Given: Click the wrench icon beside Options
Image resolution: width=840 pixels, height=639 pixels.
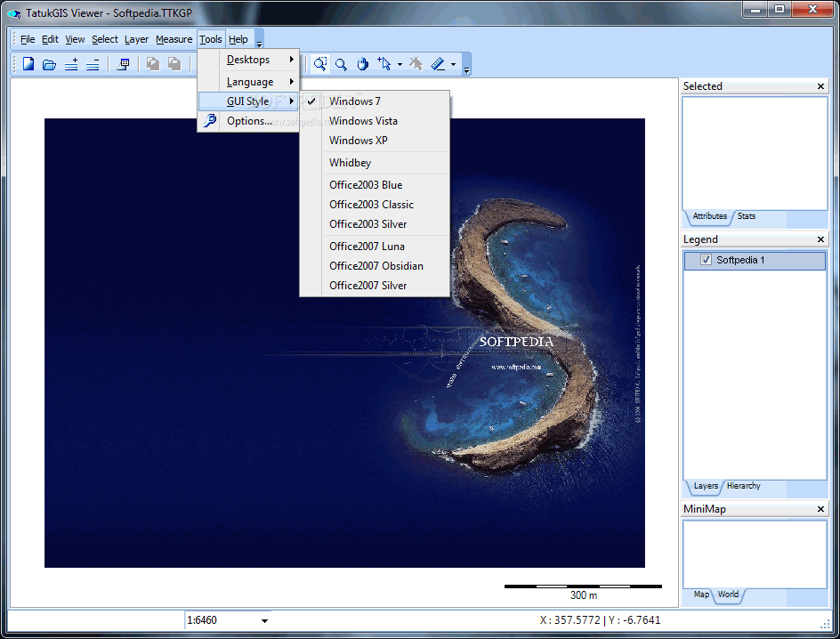Looking at the screenshot, I should click(x=209, y=120).
